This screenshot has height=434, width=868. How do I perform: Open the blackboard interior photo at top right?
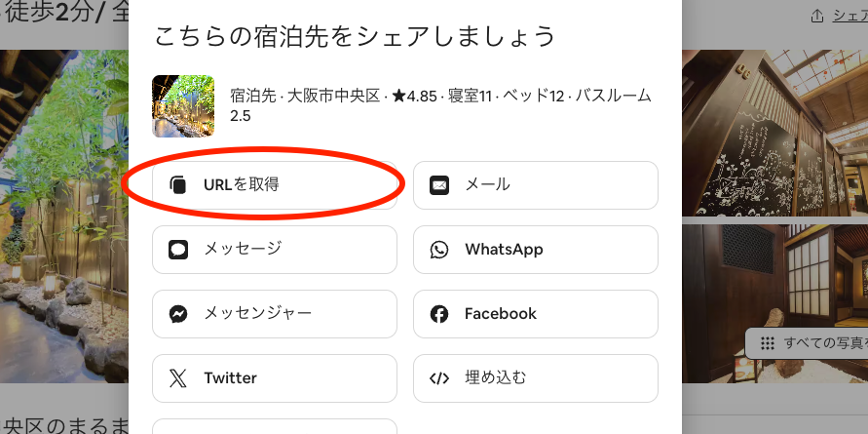[774, 132]
